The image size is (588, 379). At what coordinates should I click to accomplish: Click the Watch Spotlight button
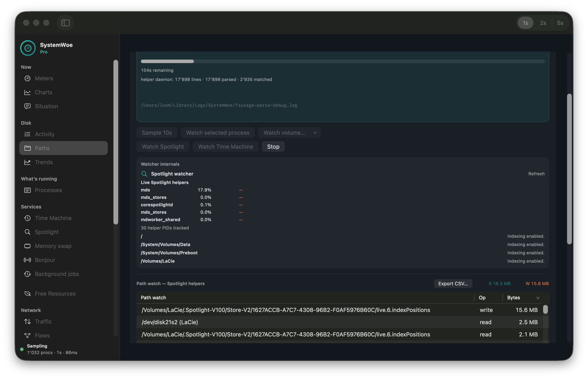[x=163, y=147]
